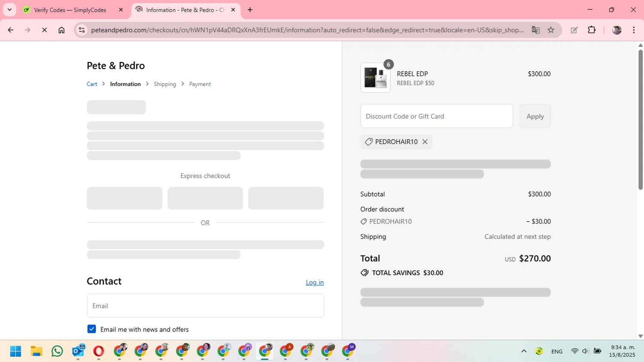The image size is (644, 362).
Task: Bookmark this page with star icon
Action: (551, 30)
